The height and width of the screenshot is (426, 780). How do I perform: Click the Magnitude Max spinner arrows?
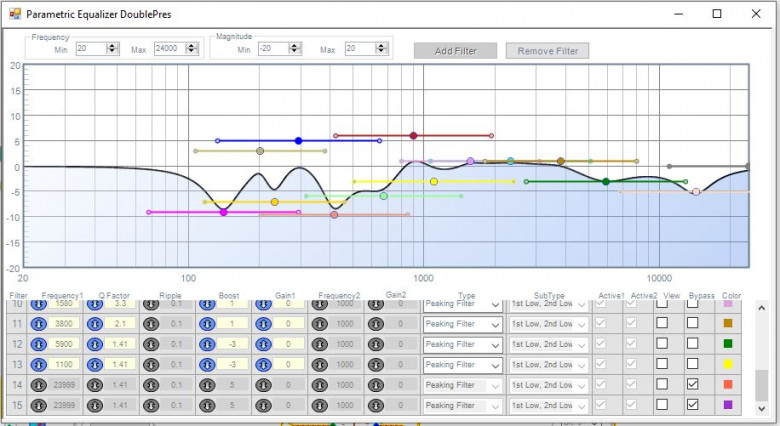381,48
